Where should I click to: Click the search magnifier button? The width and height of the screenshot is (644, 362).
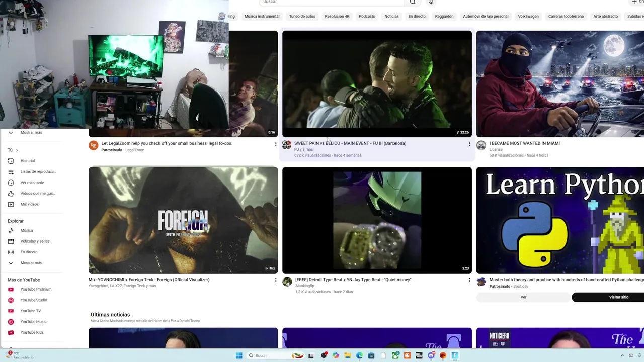pos(413,2)
